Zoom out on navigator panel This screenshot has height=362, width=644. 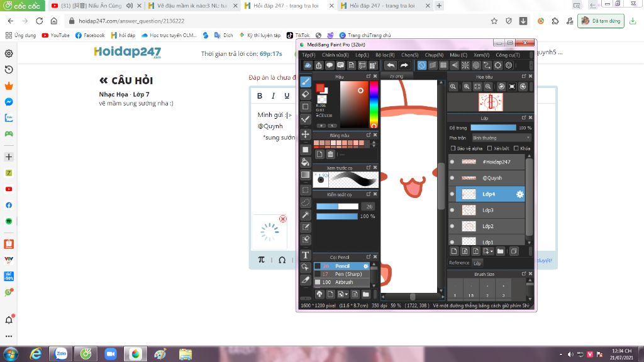click(x=488, y=87)
